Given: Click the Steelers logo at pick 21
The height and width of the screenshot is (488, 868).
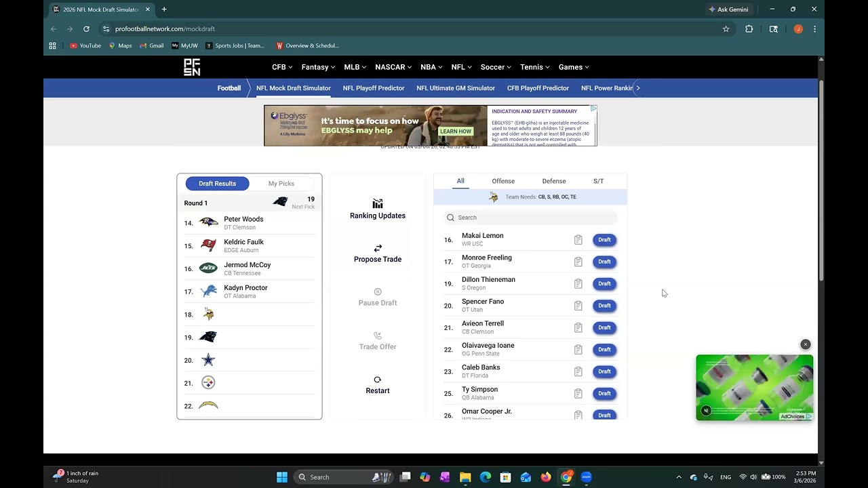Looking at the screenshot, I should pos(208,383).
